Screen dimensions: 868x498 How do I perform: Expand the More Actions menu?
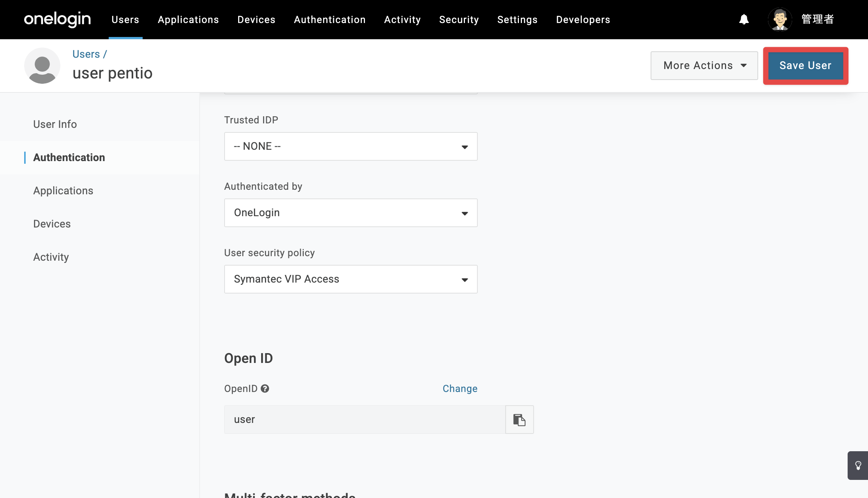(x=704, y=66)
